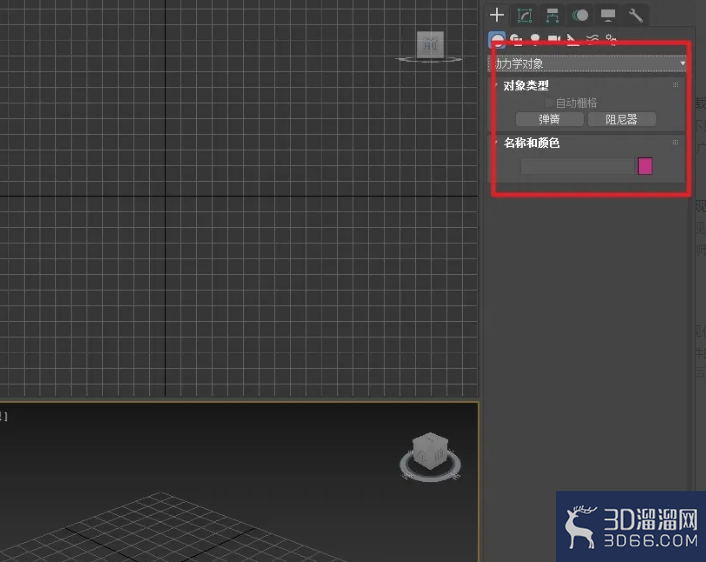Click the 弹簧 button
Screen dimensions: 706x562
(549, 119)
